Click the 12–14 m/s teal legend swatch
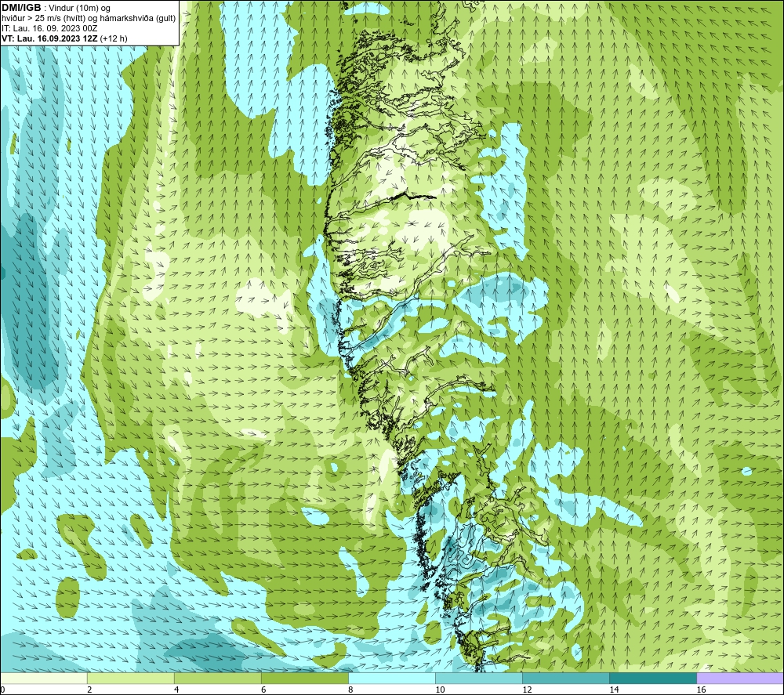The image size is (784, 695). click(565, 678)
